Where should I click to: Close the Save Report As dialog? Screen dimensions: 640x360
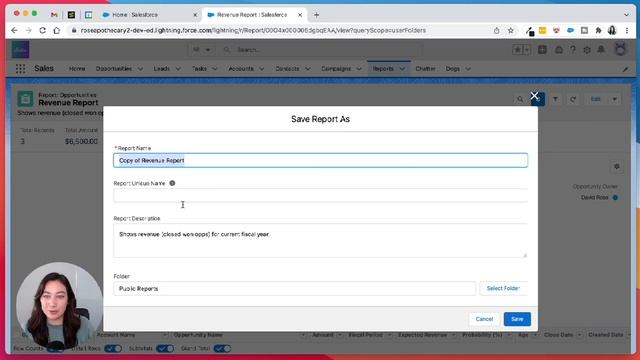[x=534, y=96]
